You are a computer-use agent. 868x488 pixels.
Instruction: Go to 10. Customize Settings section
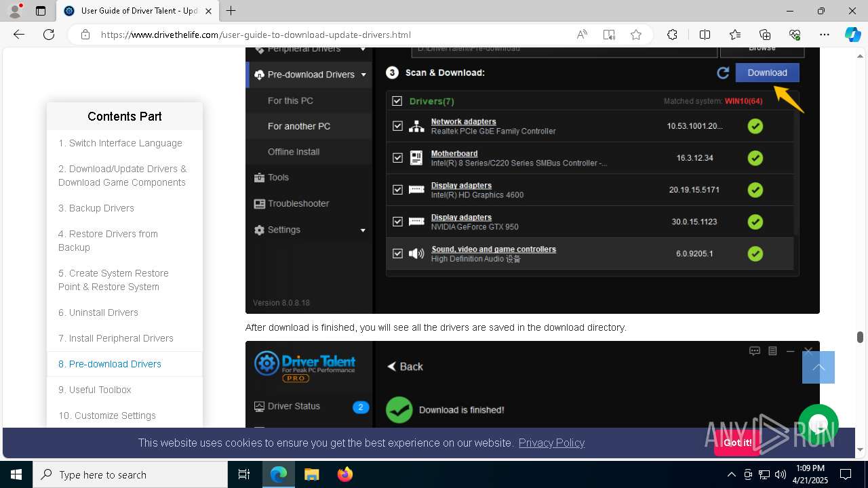[107, 415]
